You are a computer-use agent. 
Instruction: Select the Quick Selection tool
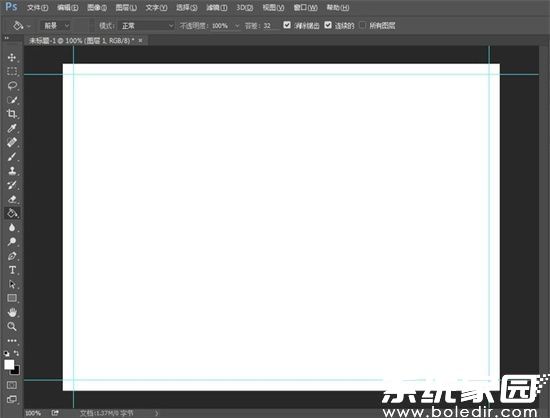click(x=12, y=100)
